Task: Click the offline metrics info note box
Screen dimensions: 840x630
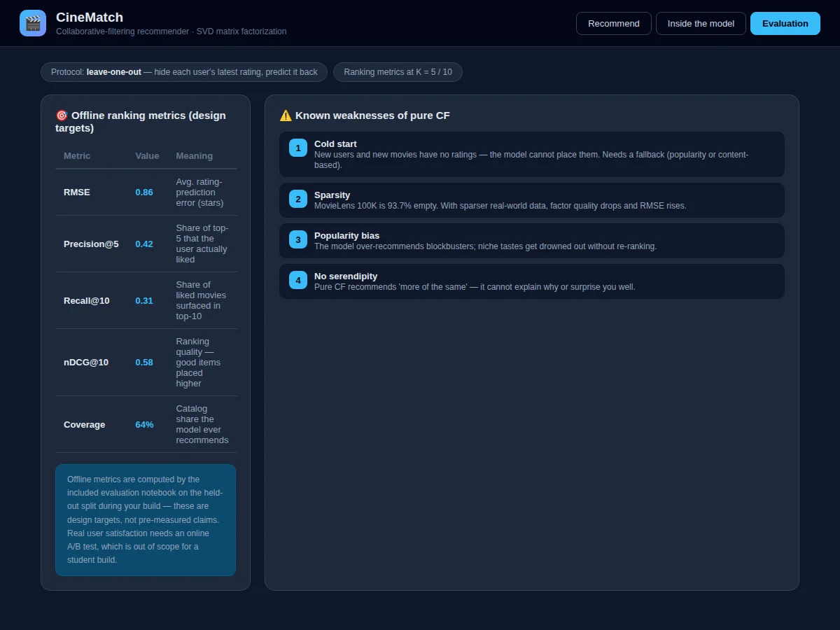Action: coord(146,520)
